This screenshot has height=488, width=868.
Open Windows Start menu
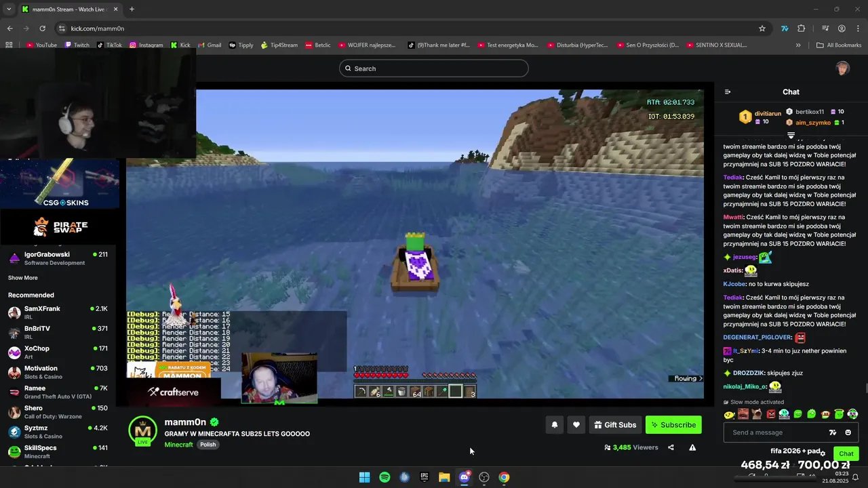364,477
